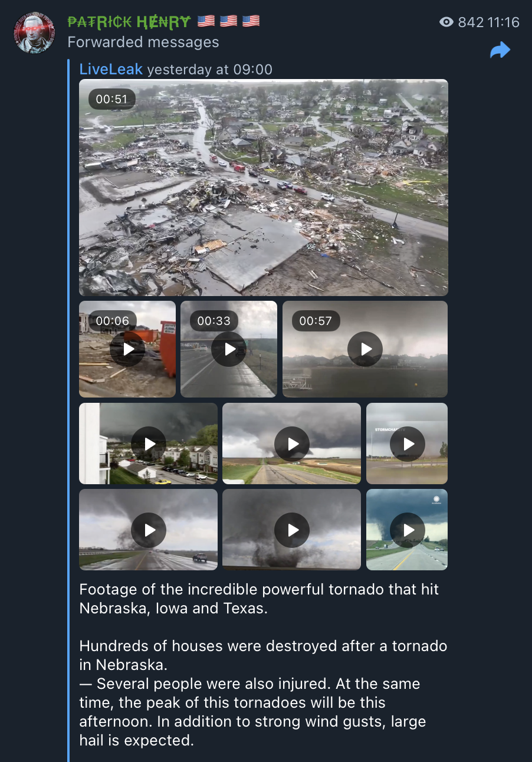The width and height of the screenshot is (532, 762).
Task: Play the wet highway tornado video
Action: click(149, 530)
